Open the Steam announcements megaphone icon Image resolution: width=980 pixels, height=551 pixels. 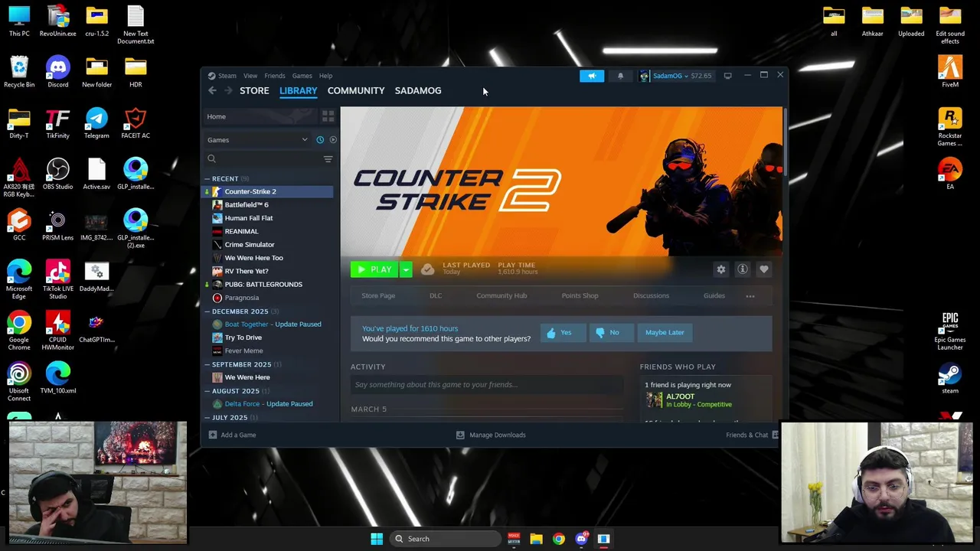point(592,76)
